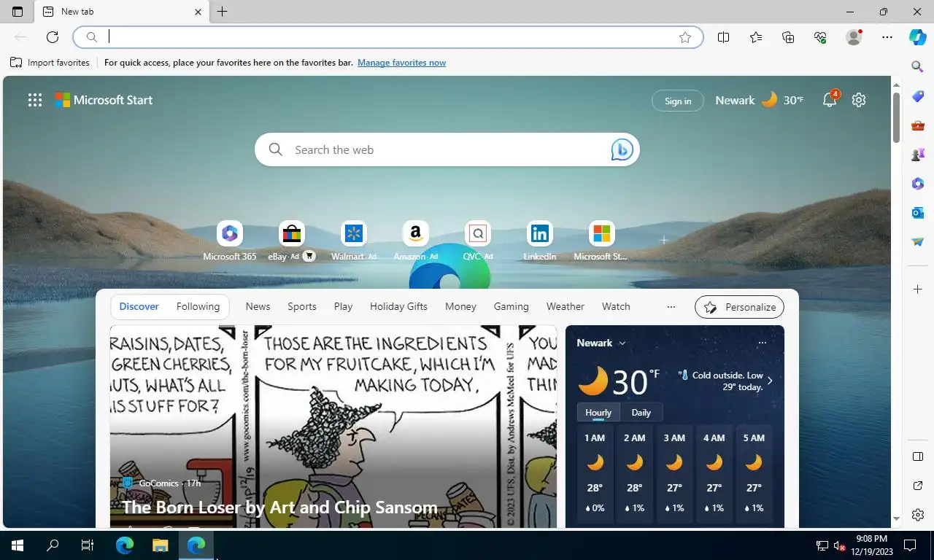
Task: Open the sidebar Microsoft 365 icon
Action: [918, 184]
